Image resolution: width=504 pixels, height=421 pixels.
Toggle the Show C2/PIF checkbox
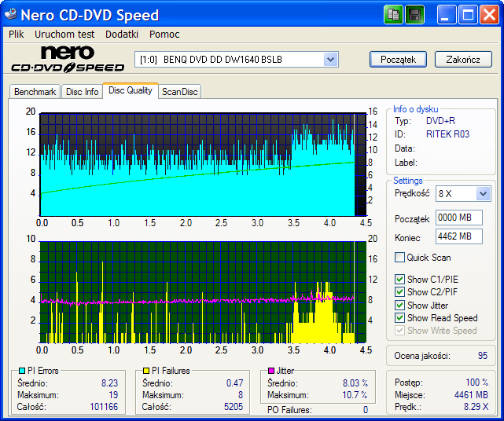click(399, 292)
